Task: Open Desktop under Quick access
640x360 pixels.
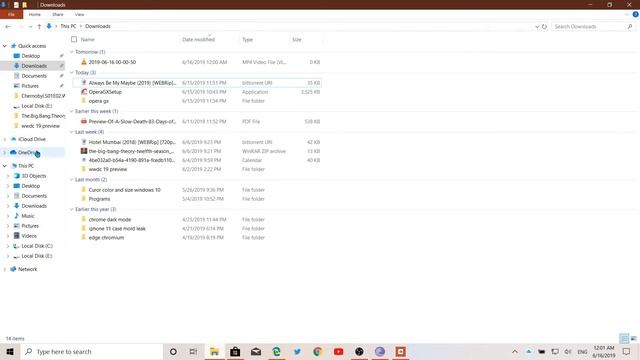Action: point(31,56)
